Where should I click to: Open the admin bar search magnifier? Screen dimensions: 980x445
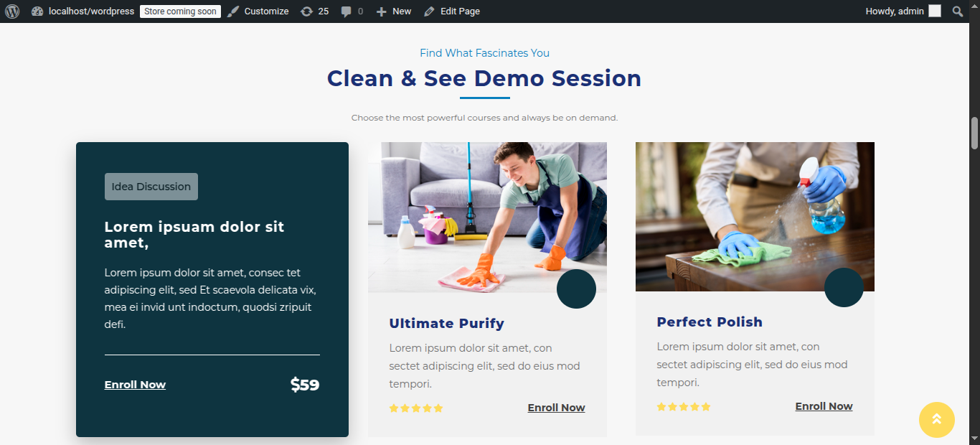click(958, 11)
